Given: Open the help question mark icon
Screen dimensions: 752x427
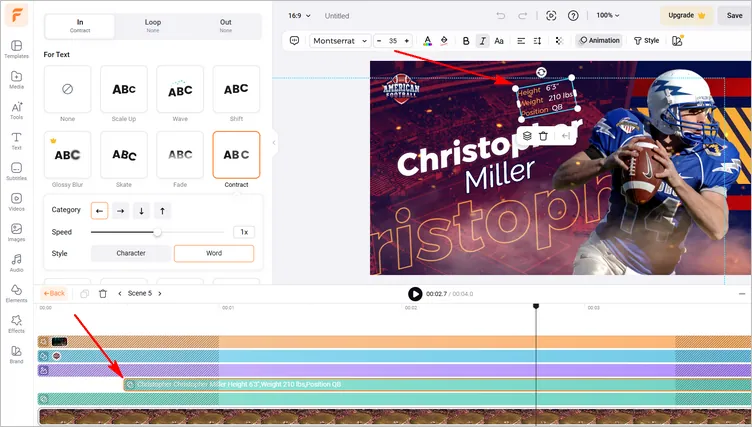Looking at the screenshot, I should coord(573,16).
